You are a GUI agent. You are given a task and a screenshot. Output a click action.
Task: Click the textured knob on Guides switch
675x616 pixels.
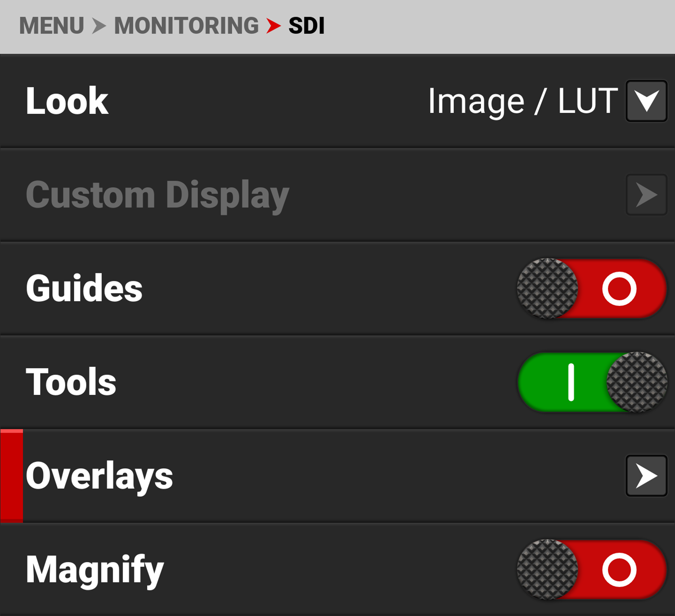(547, 288)
